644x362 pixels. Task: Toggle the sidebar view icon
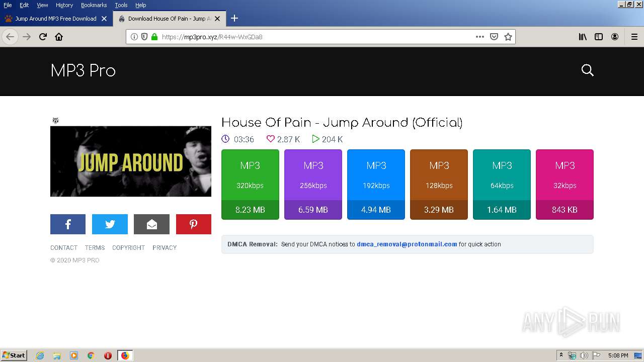[599, 37]
